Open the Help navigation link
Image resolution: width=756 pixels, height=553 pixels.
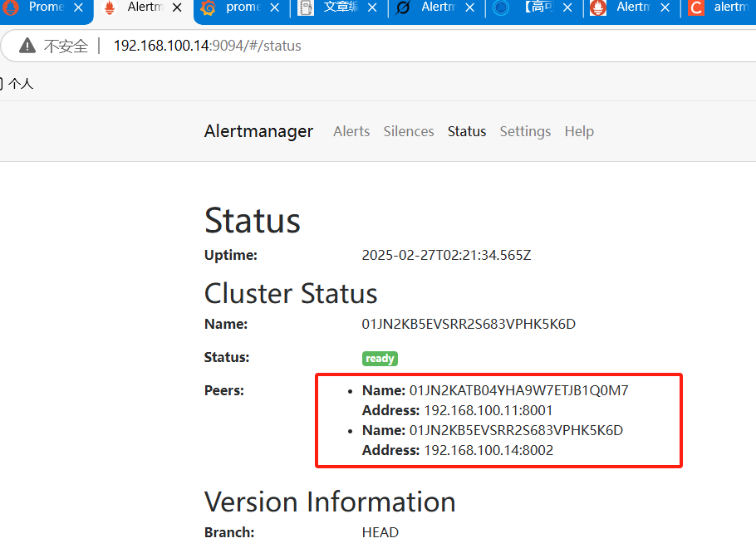pyautogui.click(x=579, y=131)
